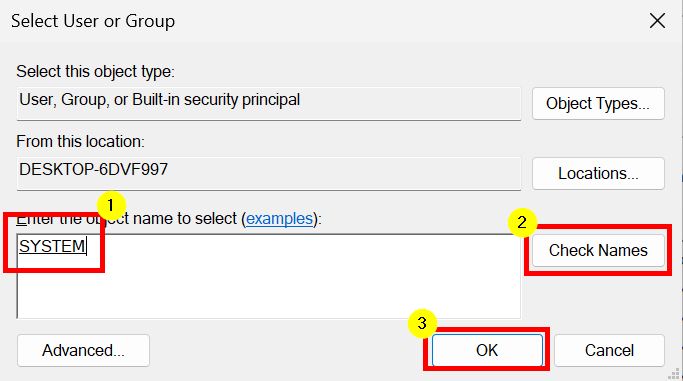
Task: Confirm the selection with OK
Action: (x=487, y=350)
